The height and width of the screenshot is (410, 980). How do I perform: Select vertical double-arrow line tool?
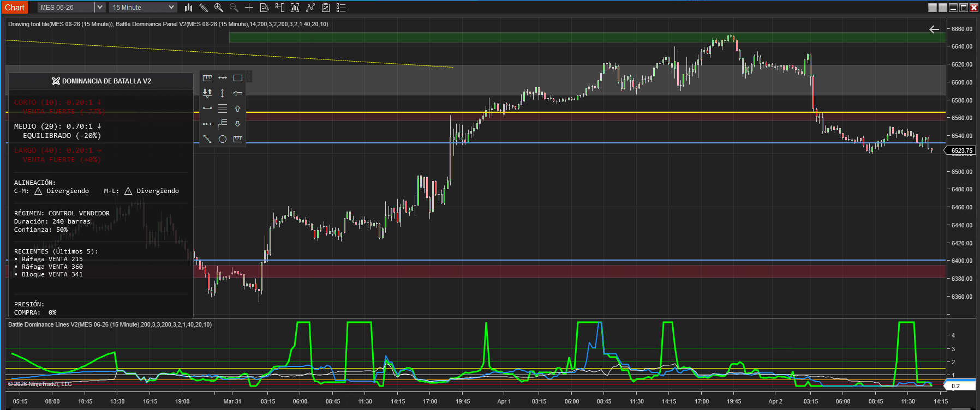tap(223, 93)
